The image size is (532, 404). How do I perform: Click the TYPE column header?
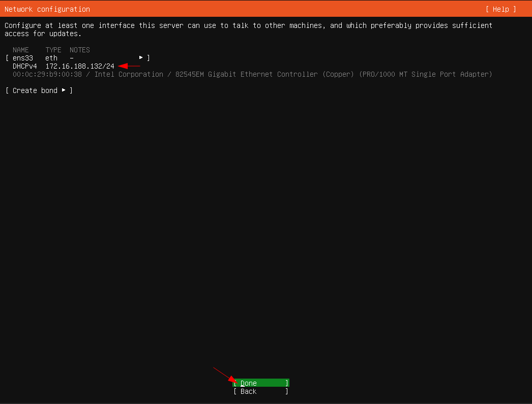coord(53,50)
